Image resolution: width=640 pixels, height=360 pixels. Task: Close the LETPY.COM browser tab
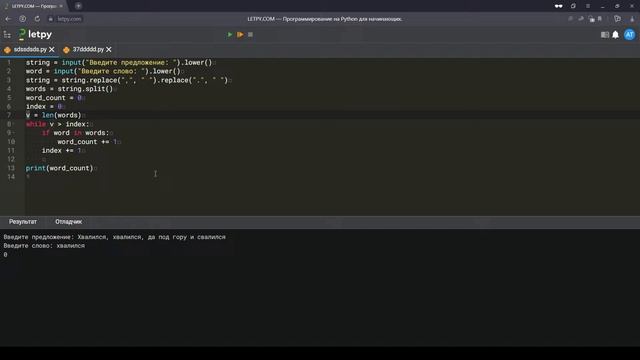[61, 6]
